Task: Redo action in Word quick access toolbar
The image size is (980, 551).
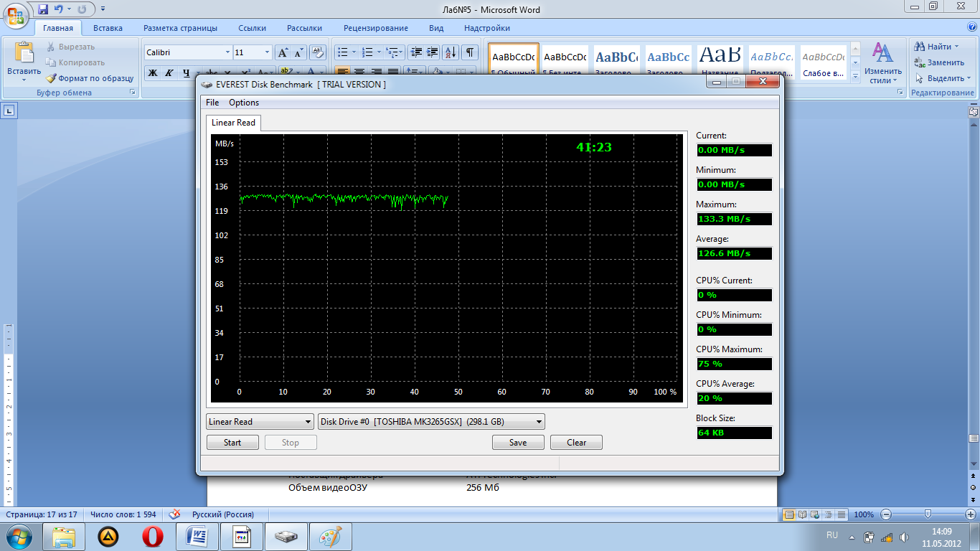Action: click(x=82, y=9)
